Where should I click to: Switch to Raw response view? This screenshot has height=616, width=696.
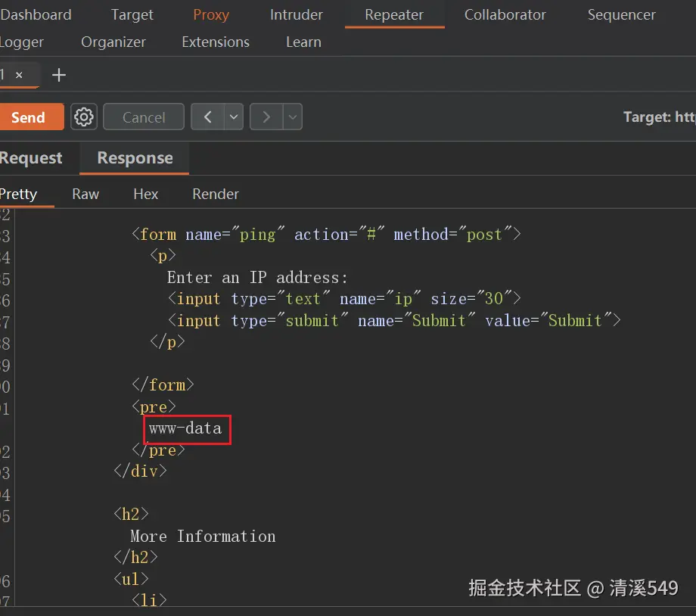pyautogui.click(x=85, y=194)
